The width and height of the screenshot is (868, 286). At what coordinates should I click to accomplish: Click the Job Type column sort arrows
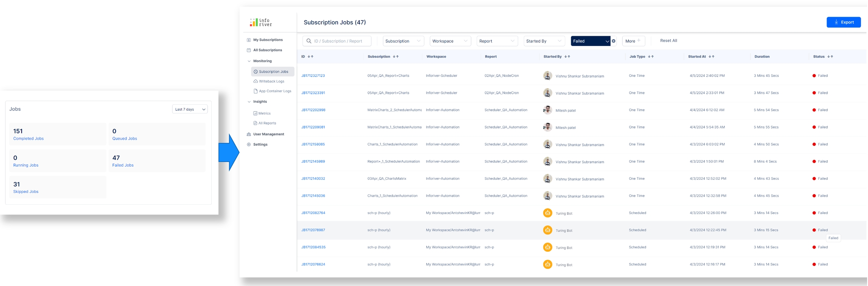pos(651,57)
